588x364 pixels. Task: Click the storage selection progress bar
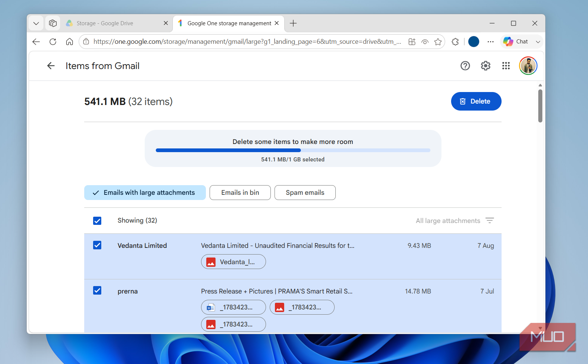point(293,150)
